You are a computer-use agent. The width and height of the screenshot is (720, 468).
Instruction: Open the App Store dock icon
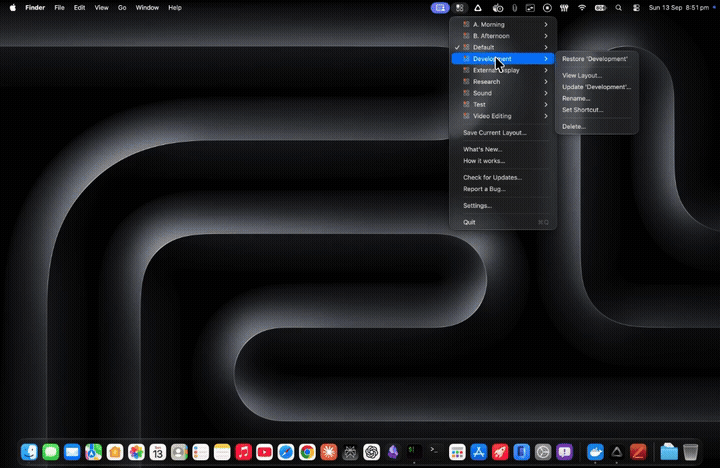tap(478, 452)
